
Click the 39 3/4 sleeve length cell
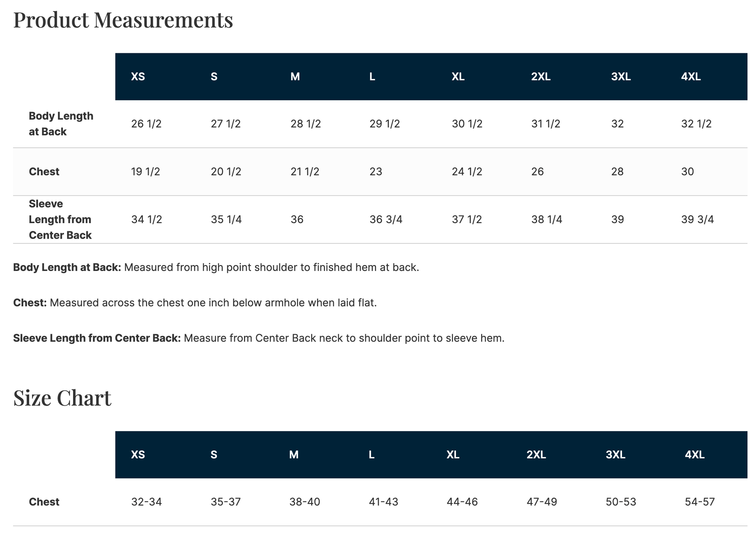click(x=697, y=220)
